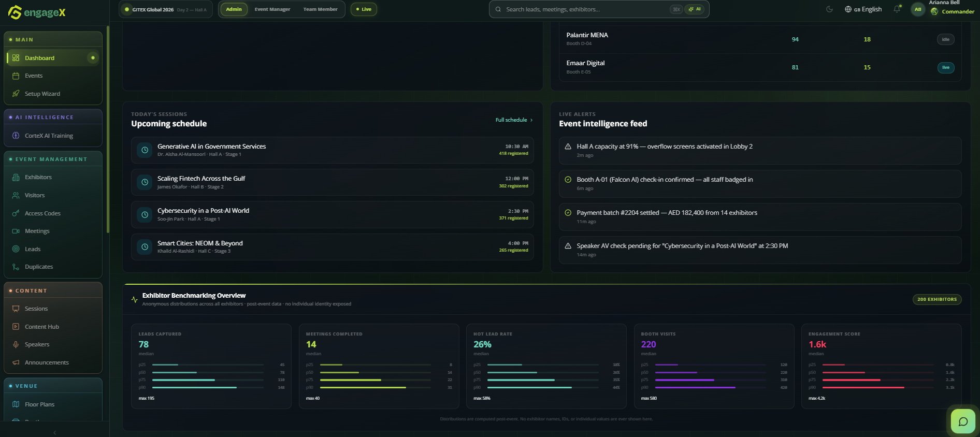
Task: Click the Palantir MENA exhibitor name
Action: pyautogui.click(x=587, y=35)
